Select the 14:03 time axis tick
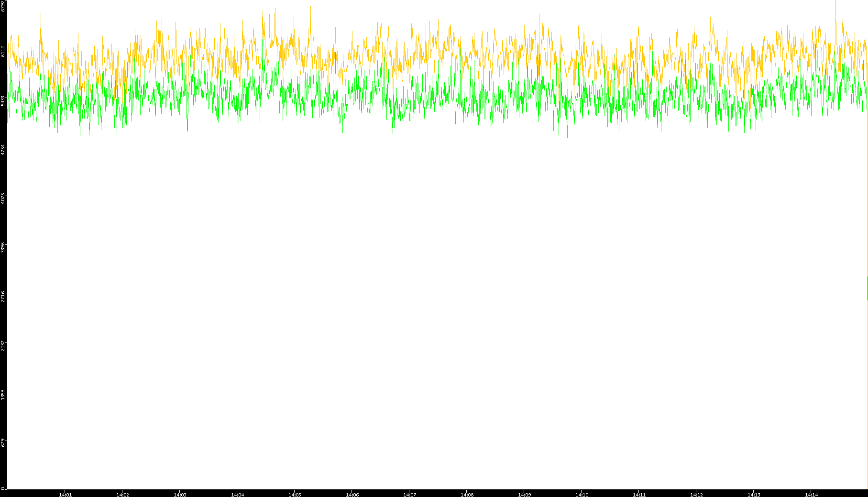Image resolution: width=868 pixels, height=497 pixels. [180, 495]
